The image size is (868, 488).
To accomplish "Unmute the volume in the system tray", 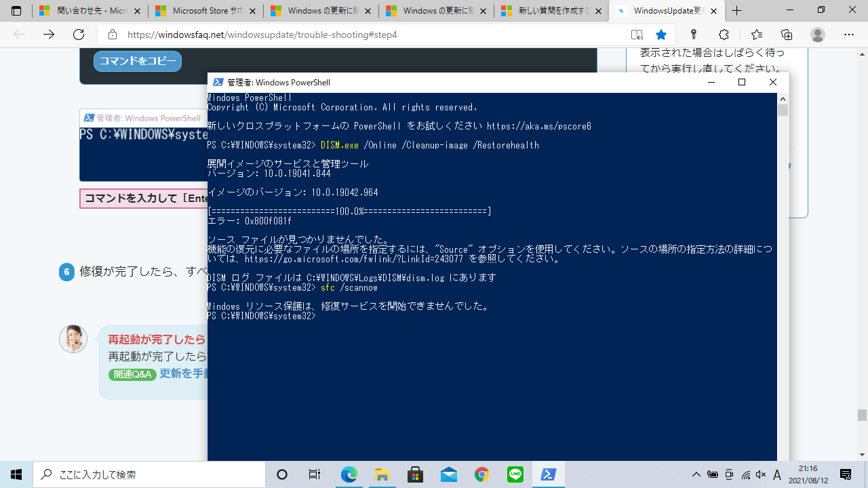I will point(761,474).
